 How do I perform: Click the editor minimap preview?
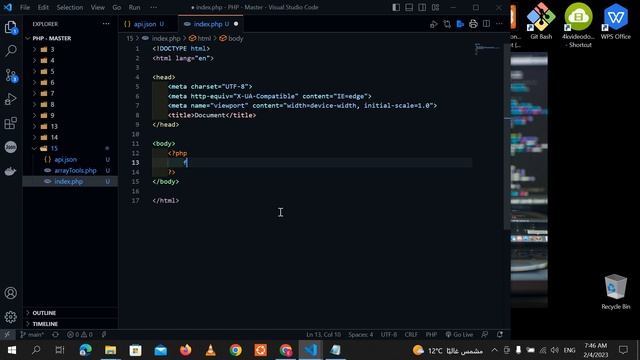point(487,49)
